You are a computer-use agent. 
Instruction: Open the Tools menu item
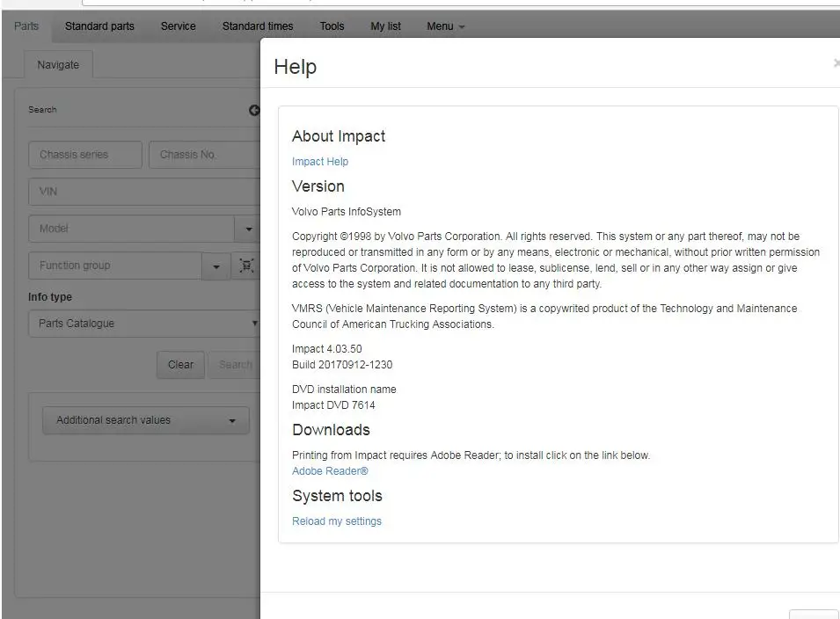click(332, 26)
